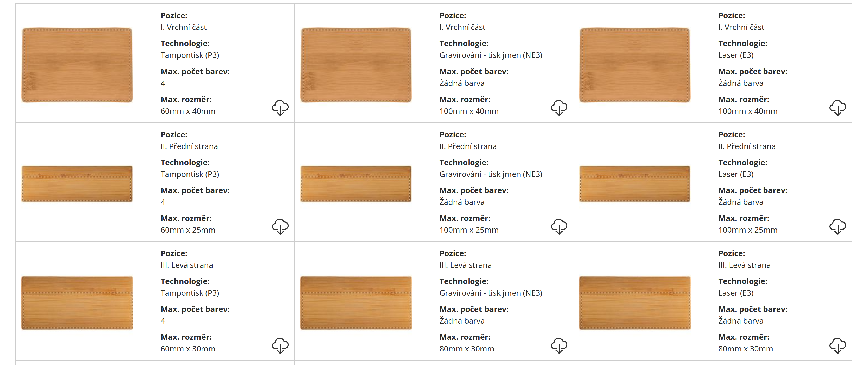The height and width of the screenshot is (365, 868).
Task: Click Přední strana Gravírování bamboo image
Action: [356, 184]
